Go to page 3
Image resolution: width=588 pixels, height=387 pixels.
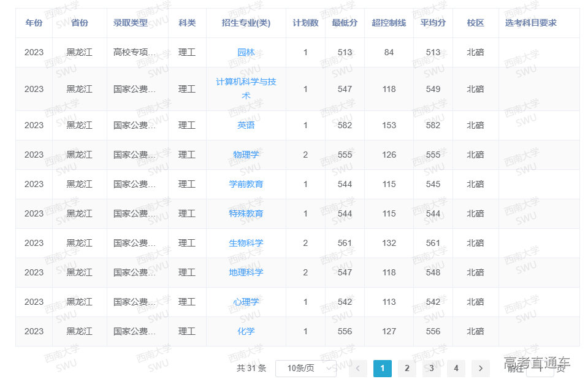click(x=432, y=368)
